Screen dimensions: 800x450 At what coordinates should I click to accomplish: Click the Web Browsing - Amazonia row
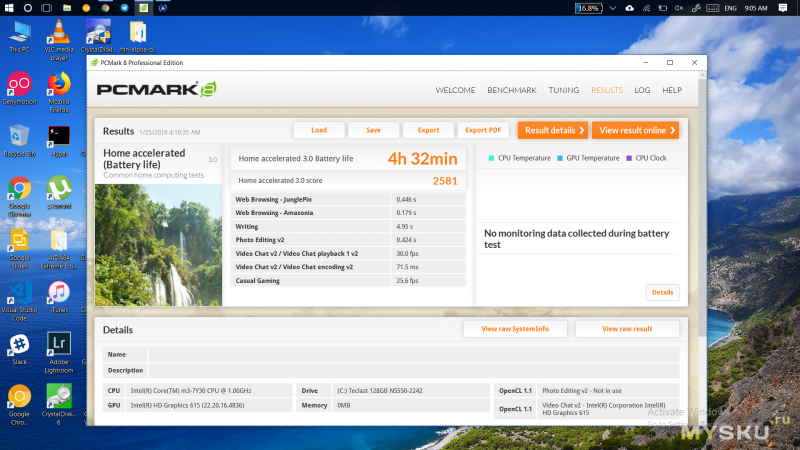click(x=348, y=213)
